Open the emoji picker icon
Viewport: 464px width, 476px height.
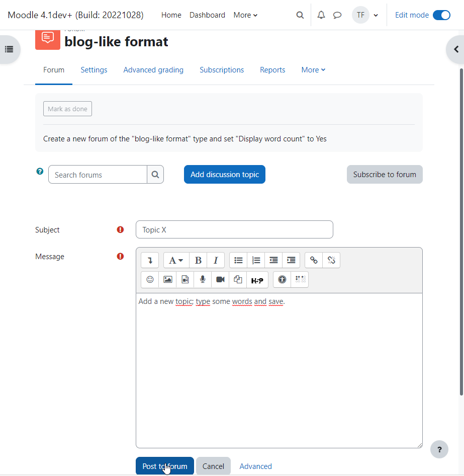click(x=150, y=280)
